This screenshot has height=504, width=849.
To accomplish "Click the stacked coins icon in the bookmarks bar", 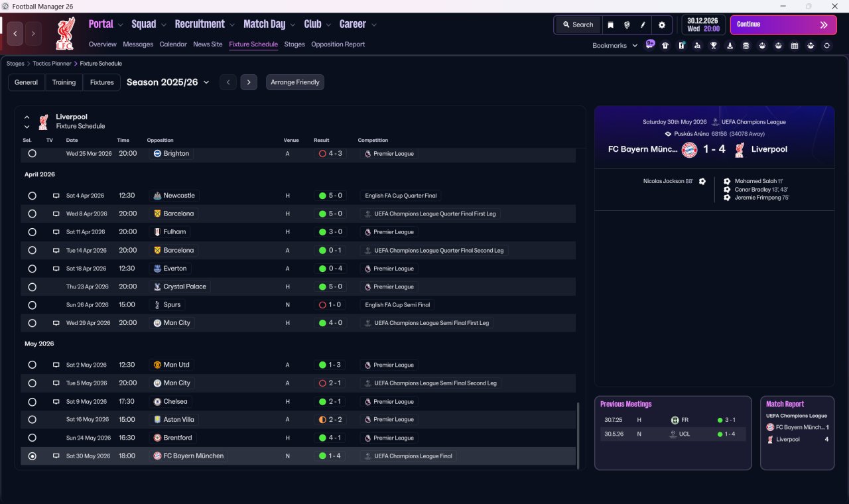I will [x=746, y=46].
